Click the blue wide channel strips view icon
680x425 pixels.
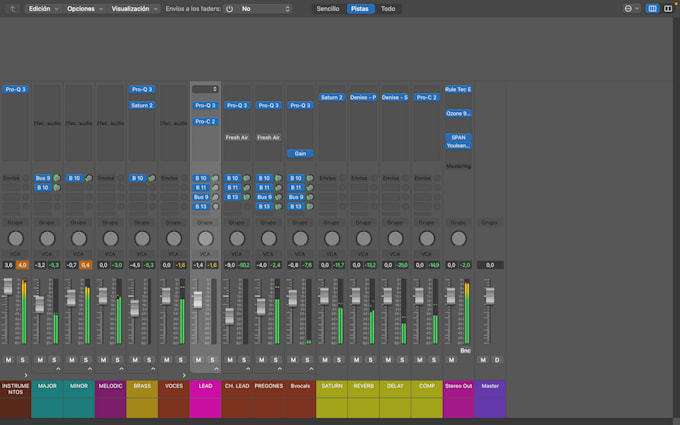click(x=652, y=9)
